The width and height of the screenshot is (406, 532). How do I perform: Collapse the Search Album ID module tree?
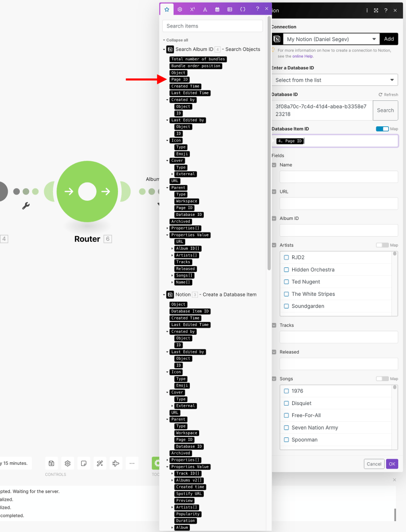pos(164,49)
